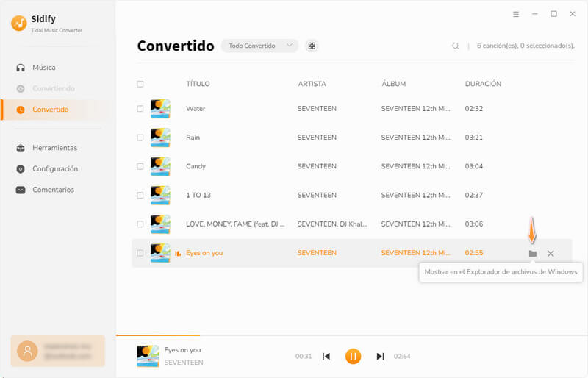588x378 pixels.
Task: Click duration 03:06 for LOVE, MONEY, FAME
Action: coord(474,224)
